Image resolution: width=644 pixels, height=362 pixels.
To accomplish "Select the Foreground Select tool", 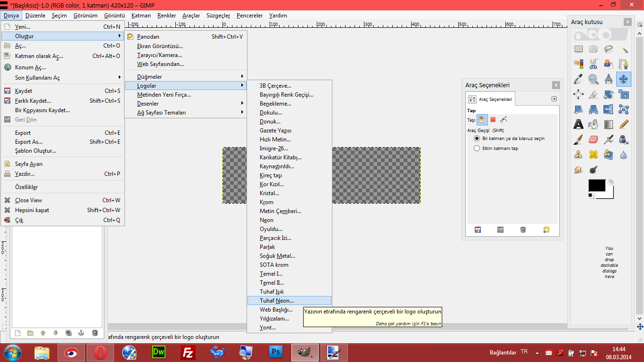I will click(609, 64).
